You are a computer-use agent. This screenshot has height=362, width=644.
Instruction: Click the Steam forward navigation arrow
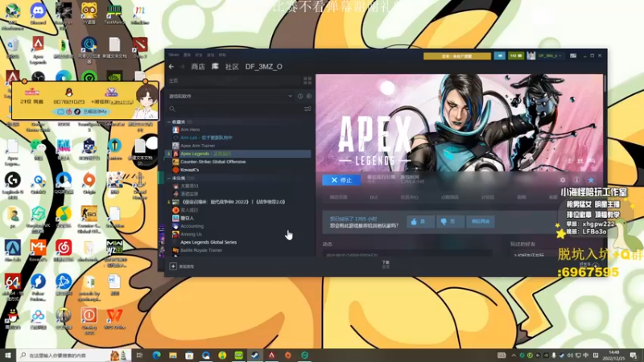pos(182,67)
